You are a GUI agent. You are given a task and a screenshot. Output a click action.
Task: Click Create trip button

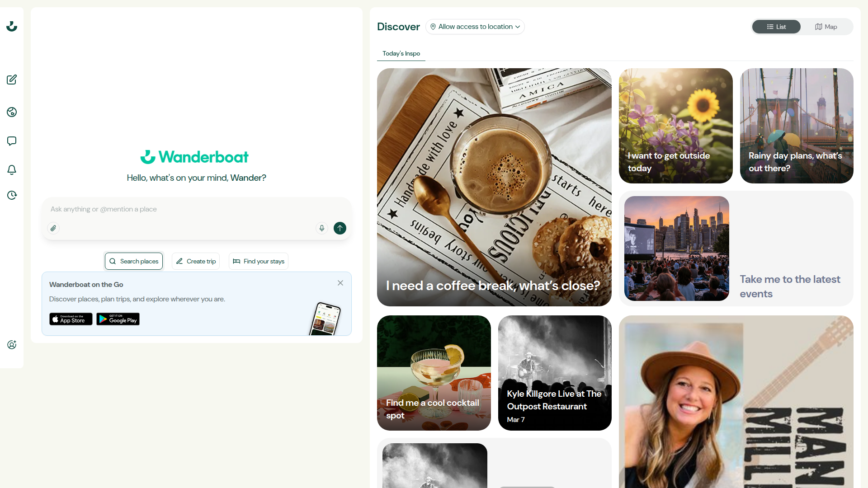coord(196,261)
